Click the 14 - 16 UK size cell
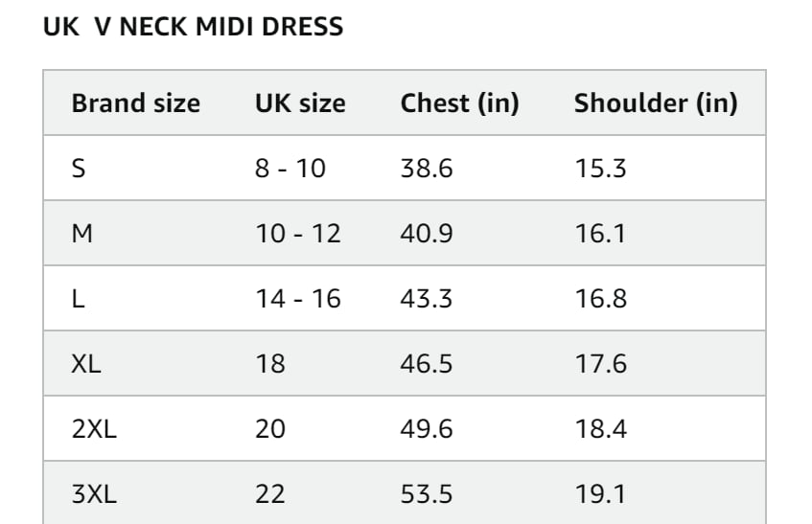The image size is (812, 524). 298,299
